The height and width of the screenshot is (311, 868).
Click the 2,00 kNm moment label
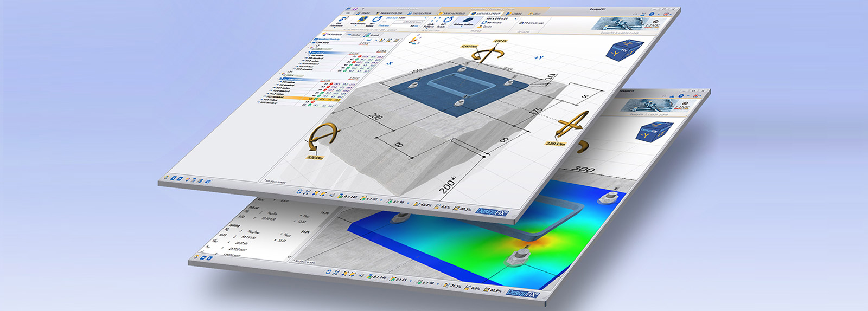tap(557, 144)
